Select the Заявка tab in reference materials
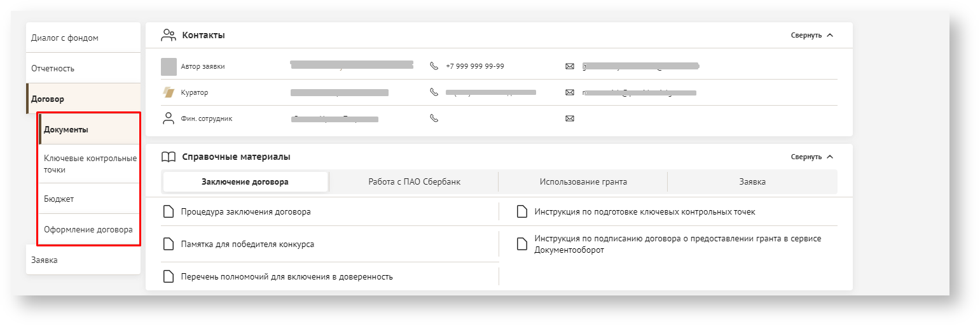980x326 pixels. 752,182
